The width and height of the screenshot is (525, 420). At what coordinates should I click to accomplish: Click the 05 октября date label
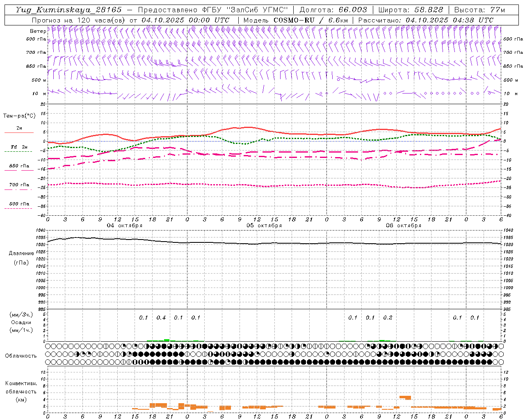click(x=264, y=226)
